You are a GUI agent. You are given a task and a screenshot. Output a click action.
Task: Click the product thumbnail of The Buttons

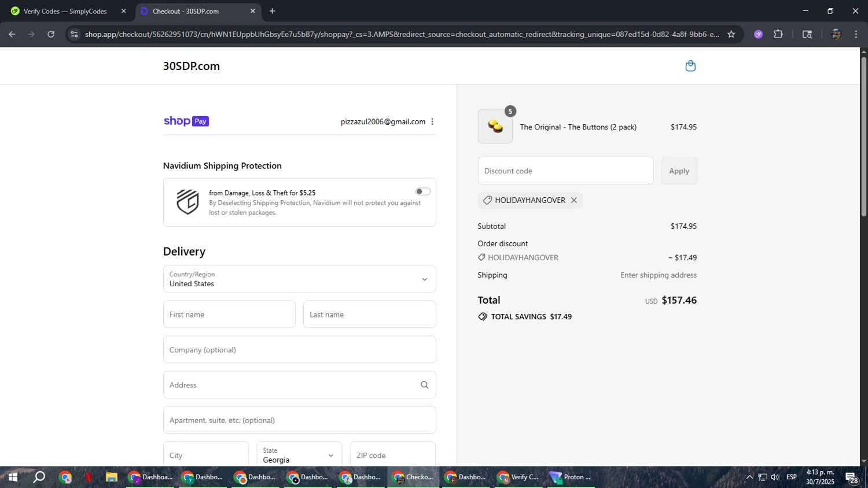(495, 126)
